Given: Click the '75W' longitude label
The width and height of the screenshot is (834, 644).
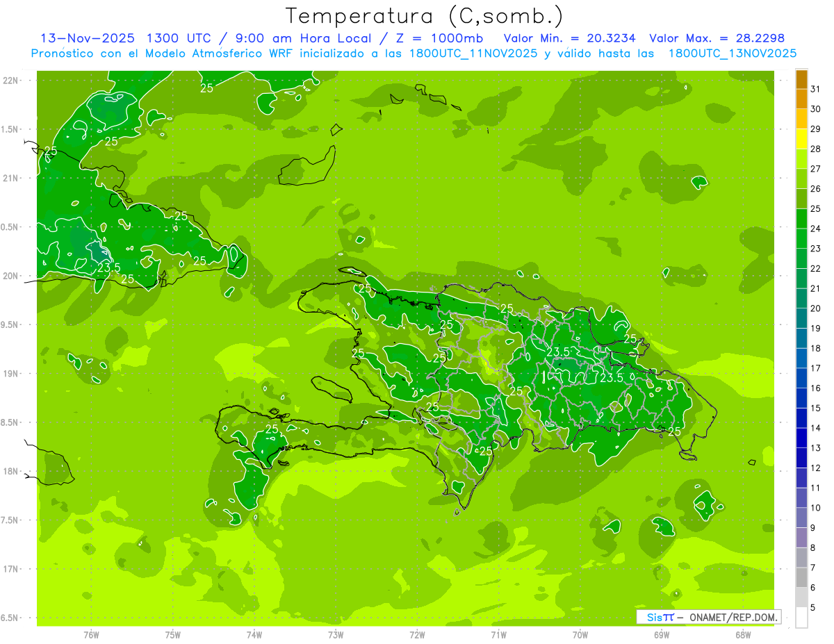Looking at the screenshot, I should tap(173, 634).
